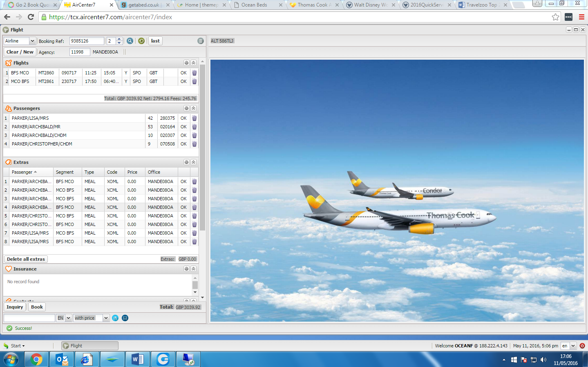Open Microsoft Outlook from the taskbar
This screenshot has height=367, width=588.
coord(62,360)
